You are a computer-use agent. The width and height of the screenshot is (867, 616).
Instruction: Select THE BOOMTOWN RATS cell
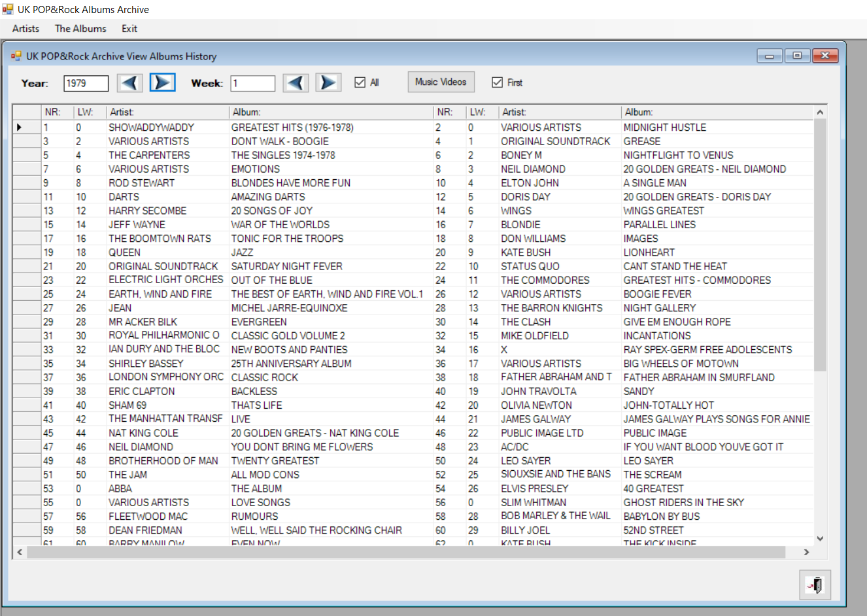click(x=167, y=239)
